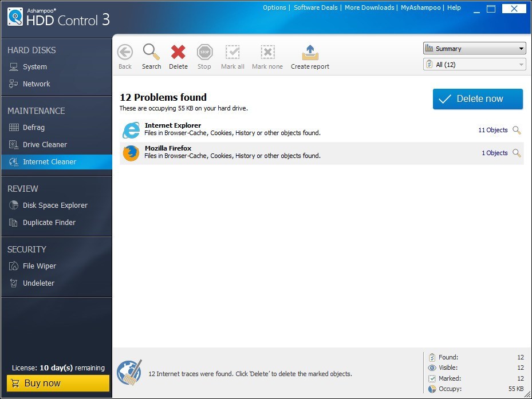Image resolution: width=532 pixels, height=399 pixels.
Task: Expand the Summary view dropdown
Action: [474, 49]
